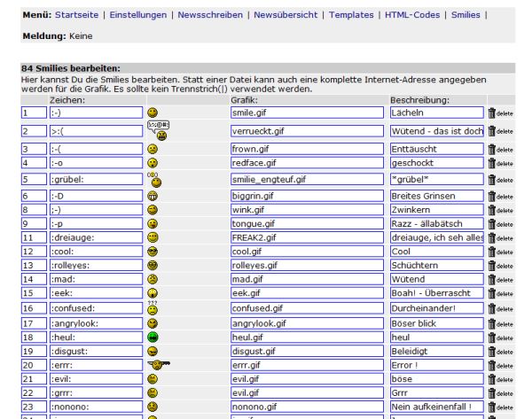This screenshot has height=419, width=532.
Task: Delete the rolleyes.gif entry
Action: click(500, 266)
